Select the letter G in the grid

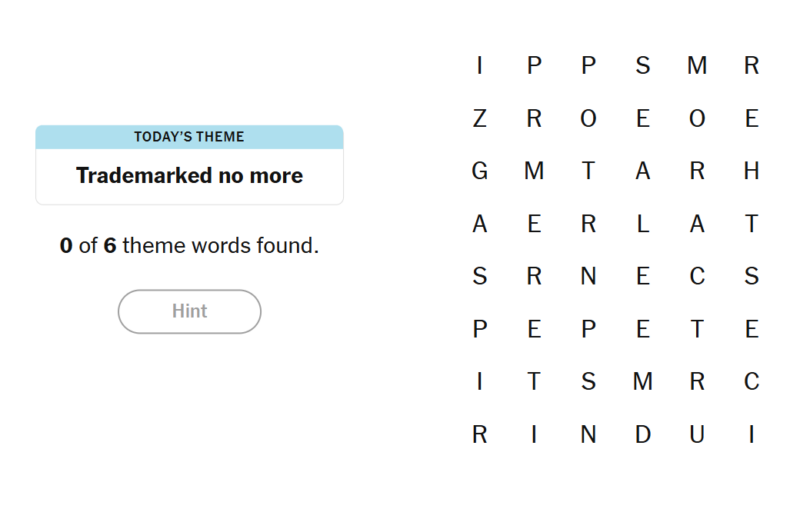(x=480, y=171)
